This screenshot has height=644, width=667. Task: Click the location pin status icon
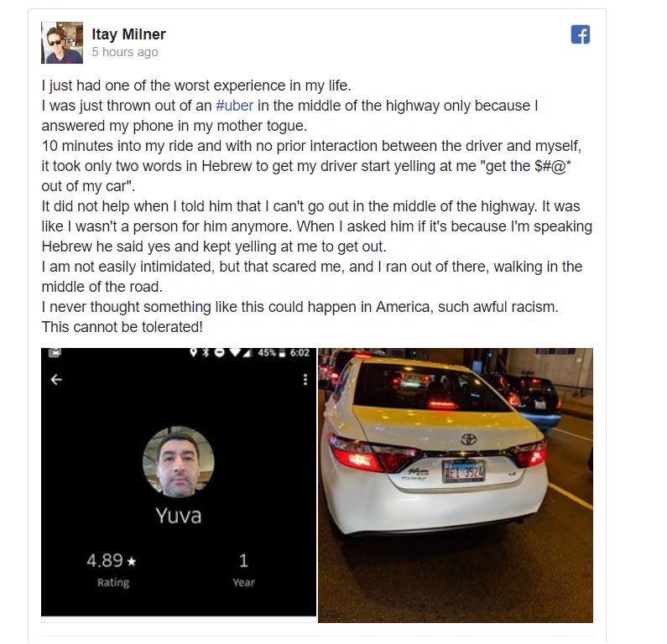pos(194,352)
